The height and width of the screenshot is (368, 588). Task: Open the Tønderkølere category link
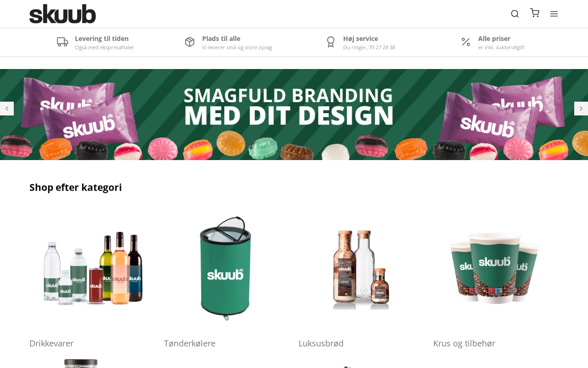190,343
